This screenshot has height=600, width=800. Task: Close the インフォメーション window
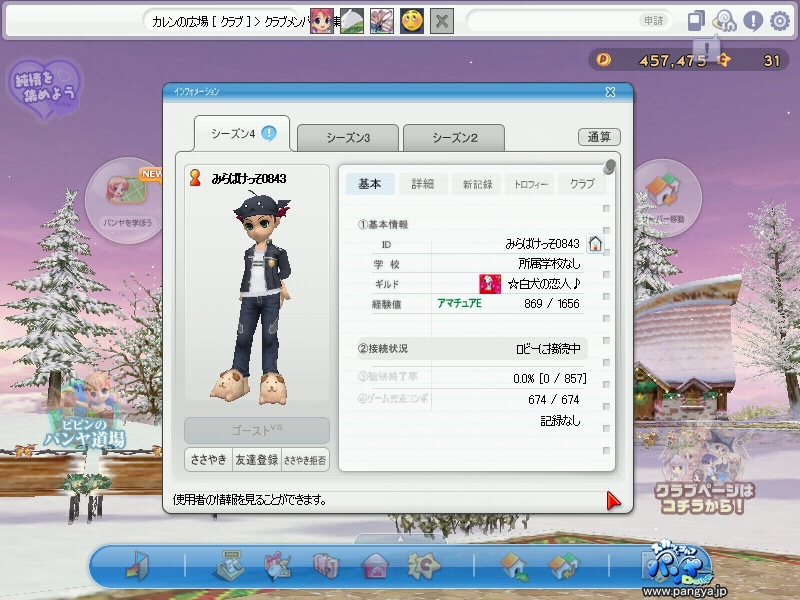[x=610, y=92]
